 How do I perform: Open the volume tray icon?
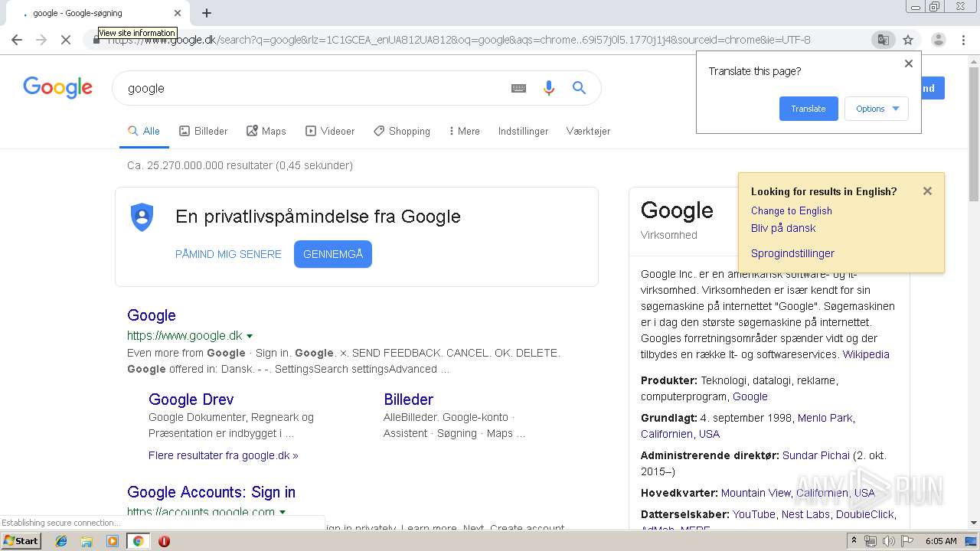(888, 541)
